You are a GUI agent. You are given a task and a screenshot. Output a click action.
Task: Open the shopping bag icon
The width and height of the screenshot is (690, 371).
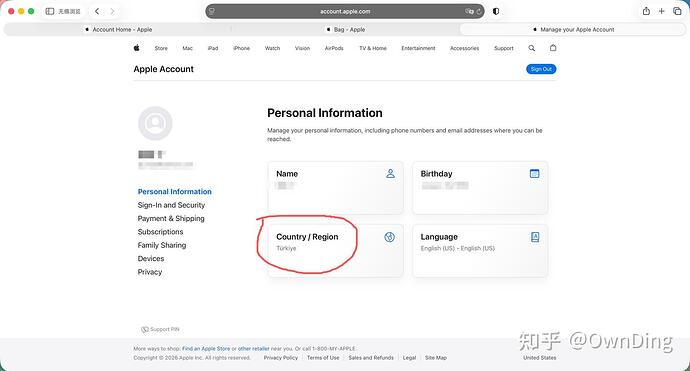pyautogui.click(x=553, y=48)
